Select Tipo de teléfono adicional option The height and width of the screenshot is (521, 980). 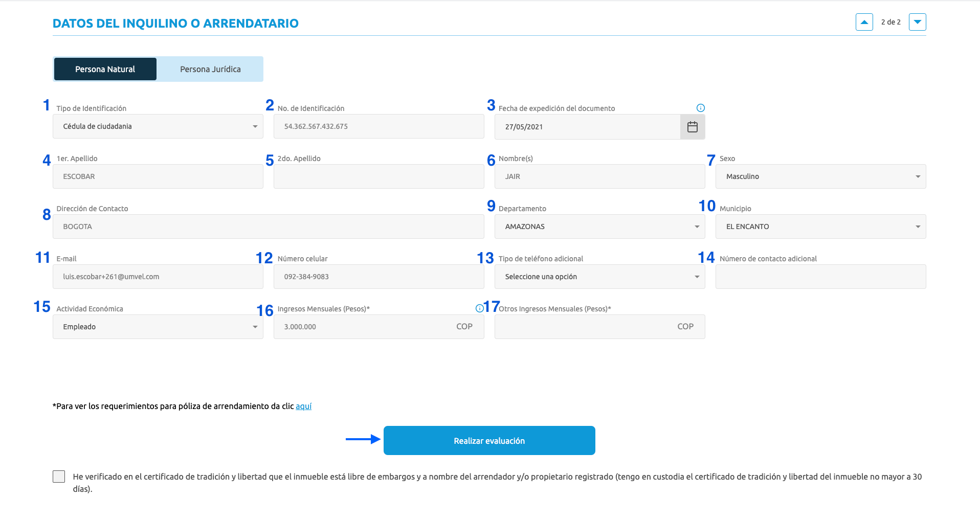pos(600,277)
